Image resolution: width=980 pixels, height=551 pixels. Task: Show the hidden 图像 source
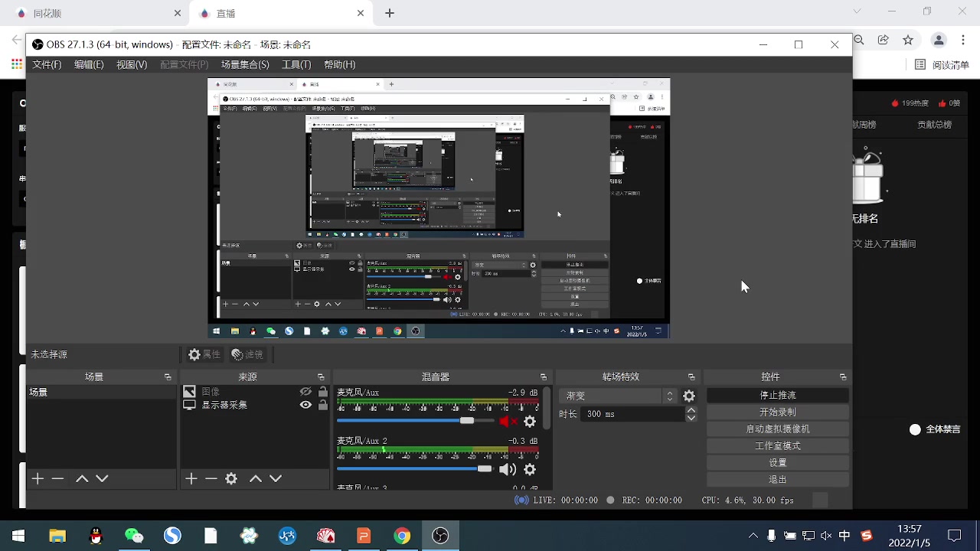pos(305,392)
